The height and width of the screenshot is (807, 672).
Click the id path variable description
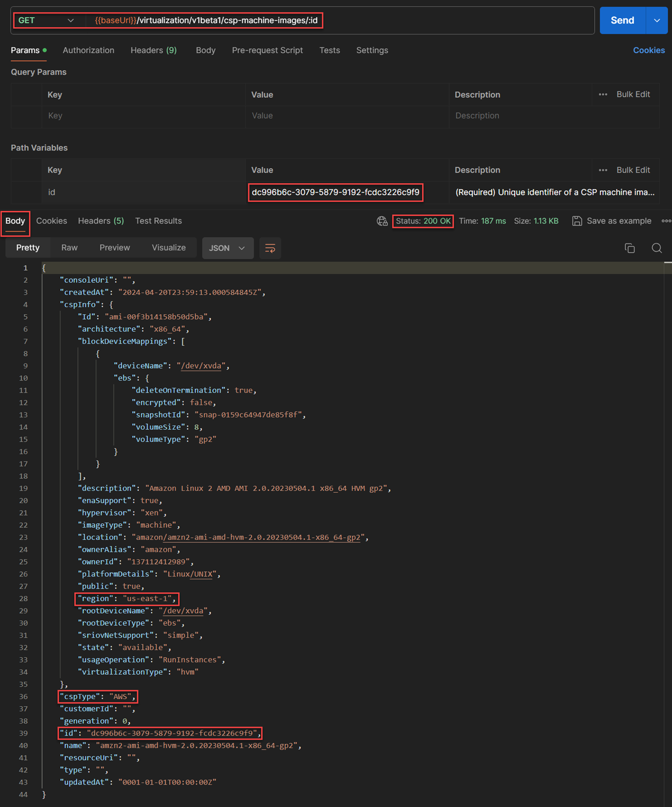coord(554,192)
